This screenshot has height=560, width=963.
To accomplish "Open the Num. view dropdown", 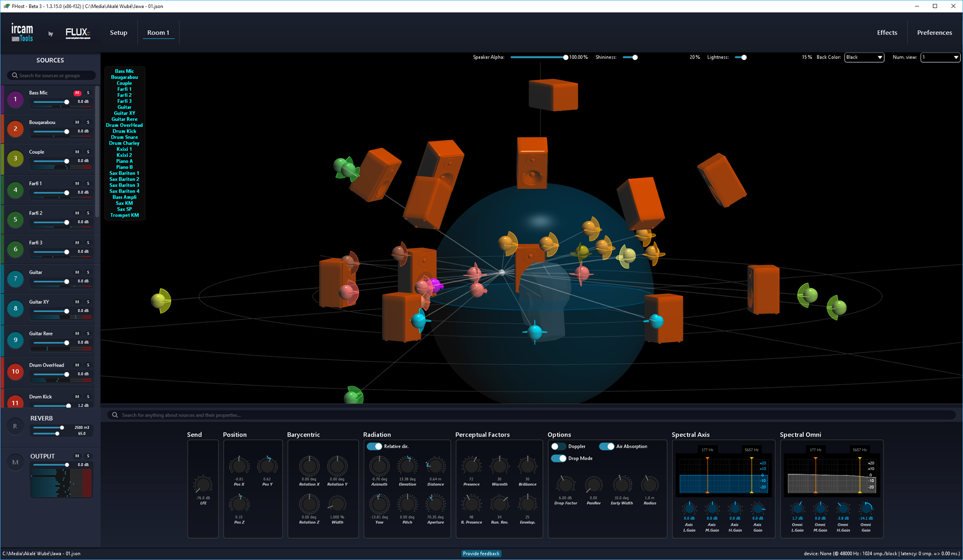I will pyautogui.click(x=940, y=57).
